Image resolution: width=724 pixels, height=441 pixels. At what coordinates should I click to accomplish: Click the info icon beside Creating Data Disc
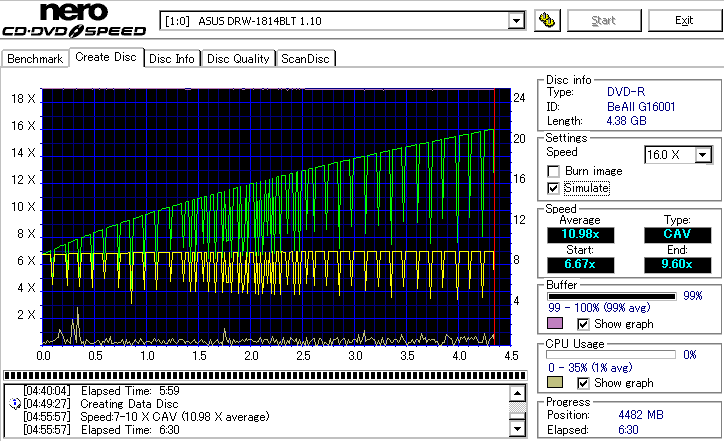14,403
